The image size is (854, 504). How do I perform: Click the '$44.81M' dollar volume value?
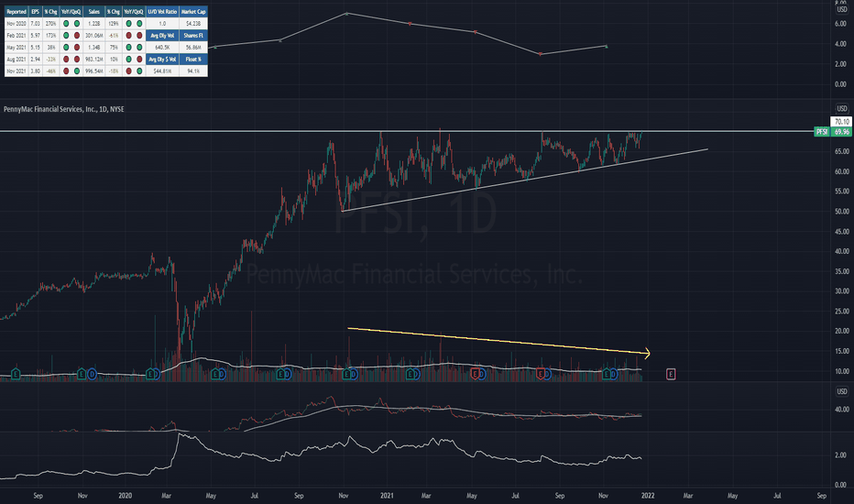[x=162, y=71]
